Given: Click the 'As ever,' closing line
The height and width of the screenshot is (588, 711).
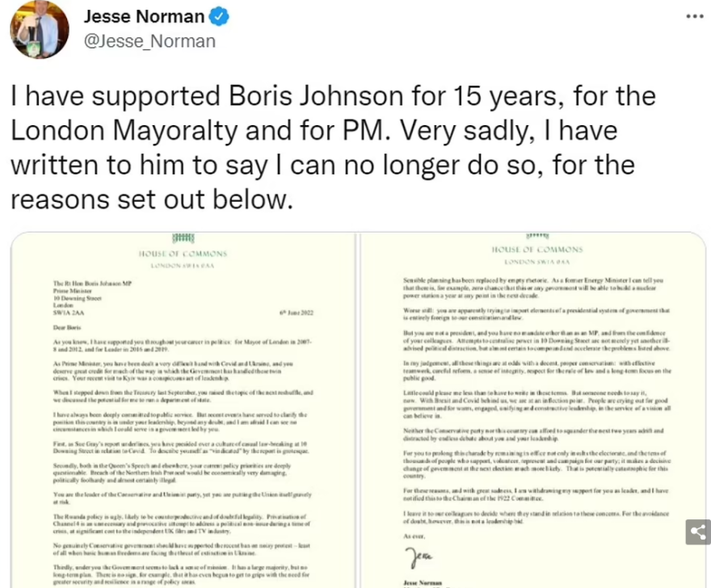Looking at the screenshot, I should pos(411,535).
